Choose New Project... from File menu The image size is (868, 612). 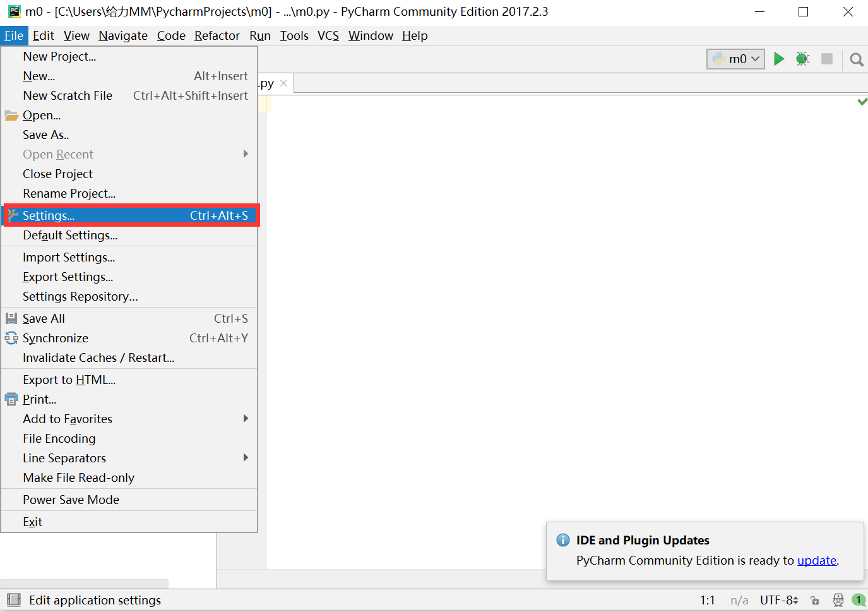coord(129,56)
